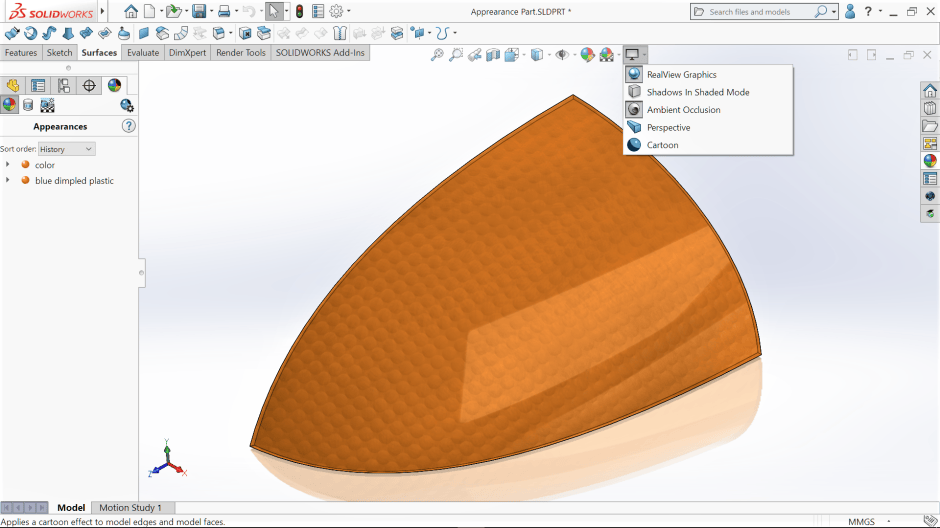940x528 pixels.
Task: Click Previous View icon
Action: point(475,55)
